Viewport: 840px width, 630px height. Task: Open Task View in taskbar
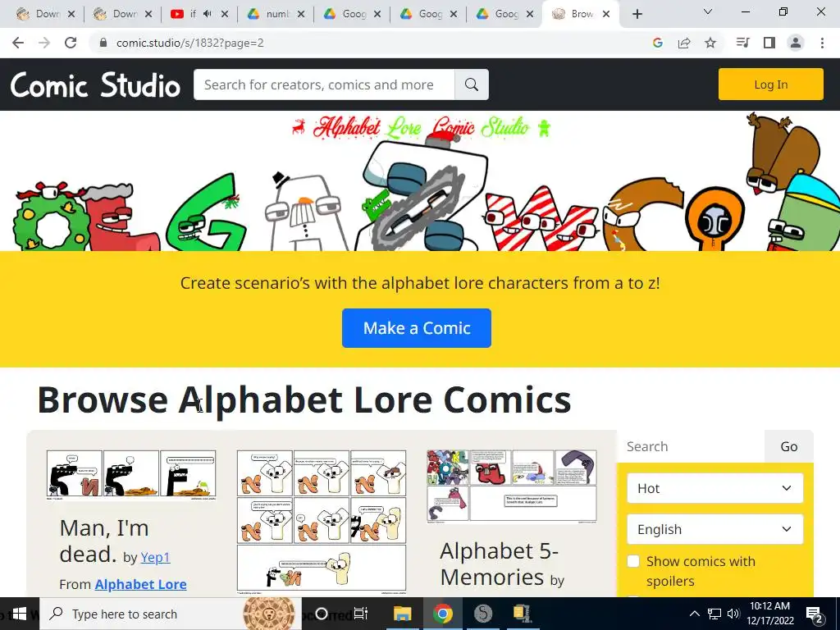click(361, 614)
